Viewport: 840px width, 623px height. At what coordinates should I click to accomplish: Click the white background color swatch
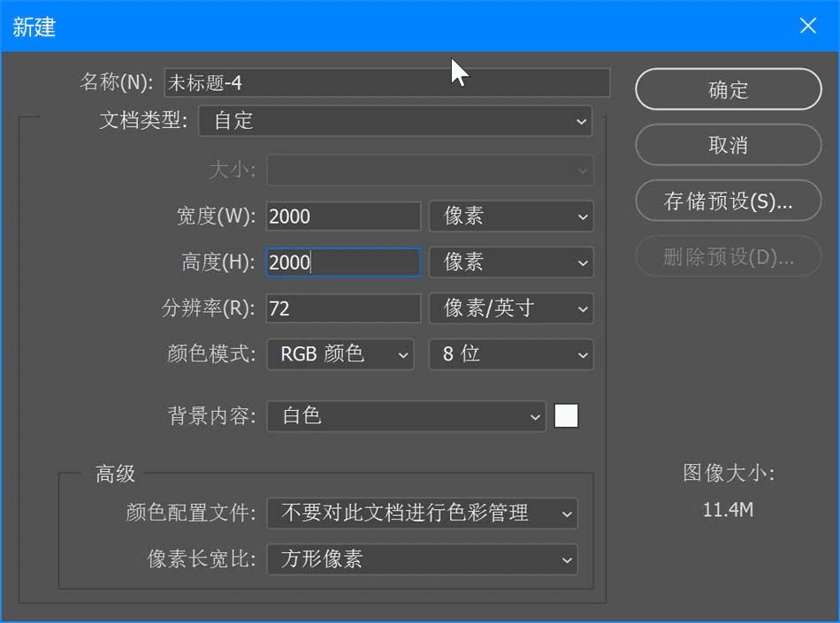point(566,416)
